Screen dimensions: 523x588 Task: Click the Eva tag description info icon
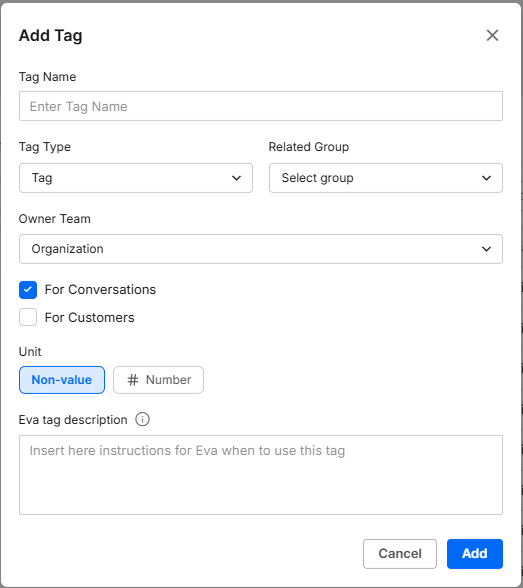click(x=142, y=419)
